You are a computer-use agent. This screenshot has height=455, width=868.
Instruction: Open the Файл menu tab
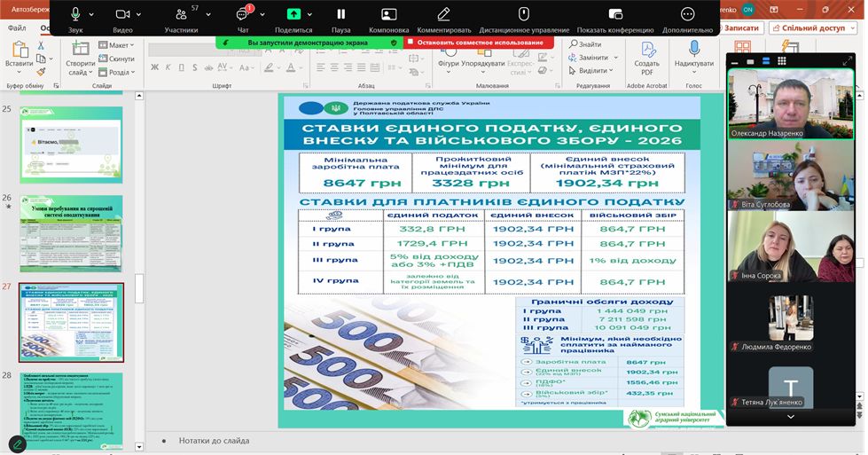[17, 27]
